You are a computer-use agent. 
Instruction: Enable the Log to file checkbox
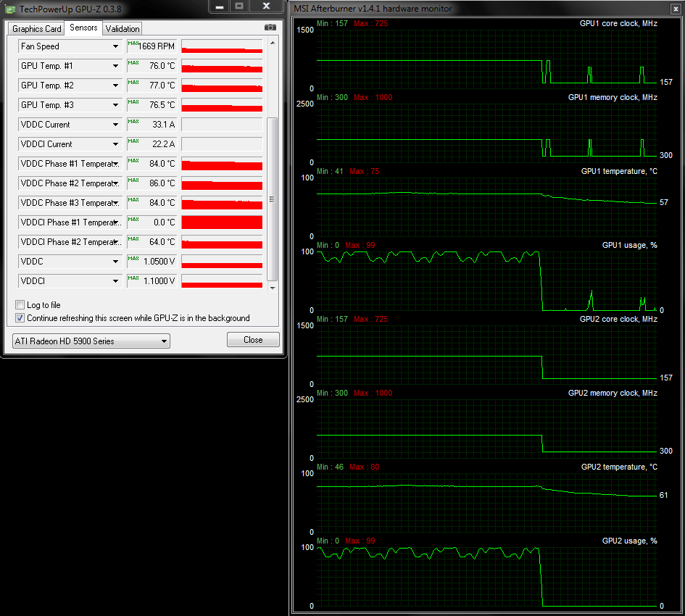coord(20,304)
